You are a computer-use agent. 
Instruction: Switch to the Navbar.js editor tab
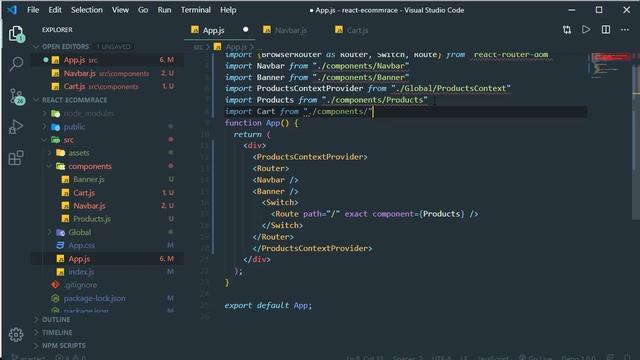pyautogui.click(x=291, y=30)
